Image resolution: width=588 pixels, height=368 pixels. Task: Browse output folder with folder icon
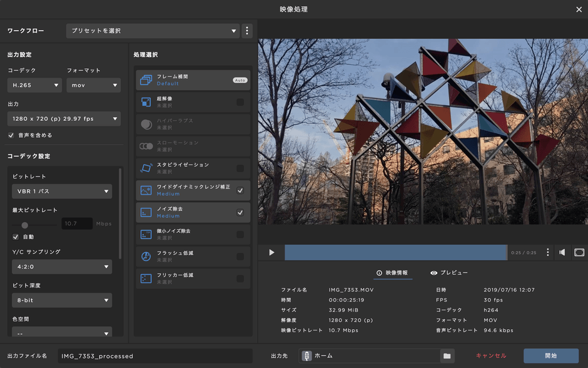[x=447, y=355]
